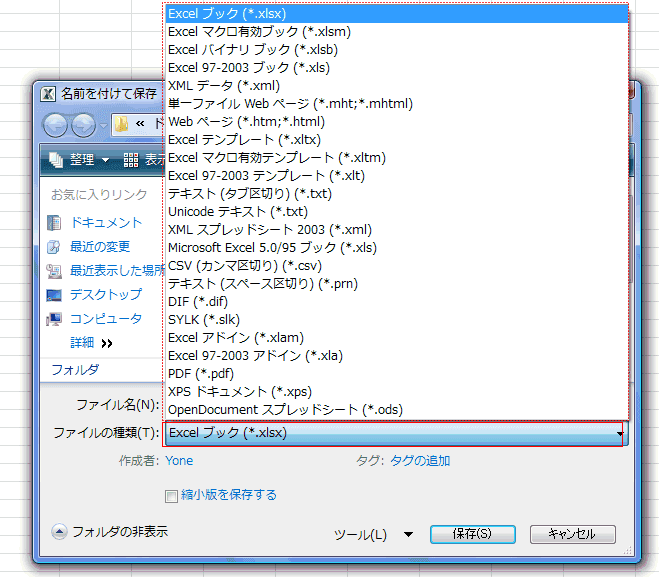
Task: Choose Web ページ (*.htm;*.html) format
Action: 395,121
